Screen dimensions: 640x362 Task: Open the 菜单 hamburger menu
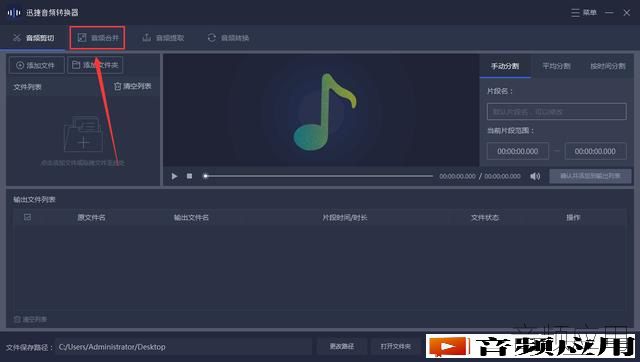click(x=584, y=13)
